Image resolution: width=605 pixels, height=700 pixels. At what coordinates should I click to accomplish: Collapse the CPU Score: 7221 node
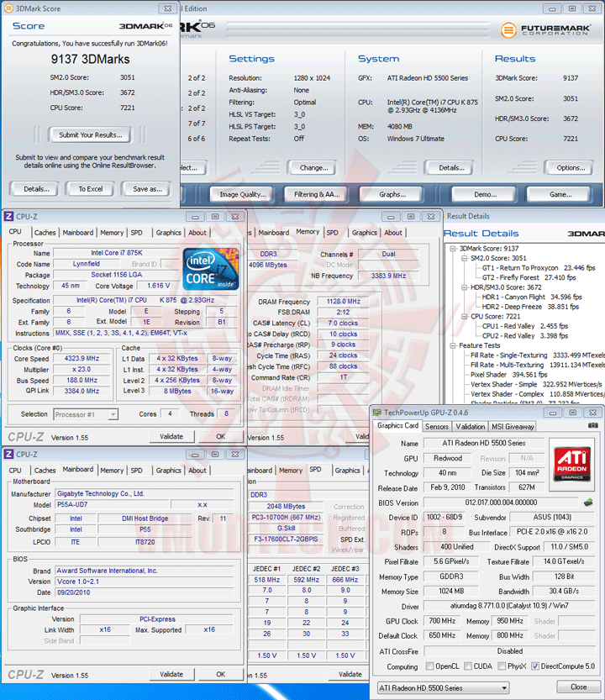pos(464,317)
